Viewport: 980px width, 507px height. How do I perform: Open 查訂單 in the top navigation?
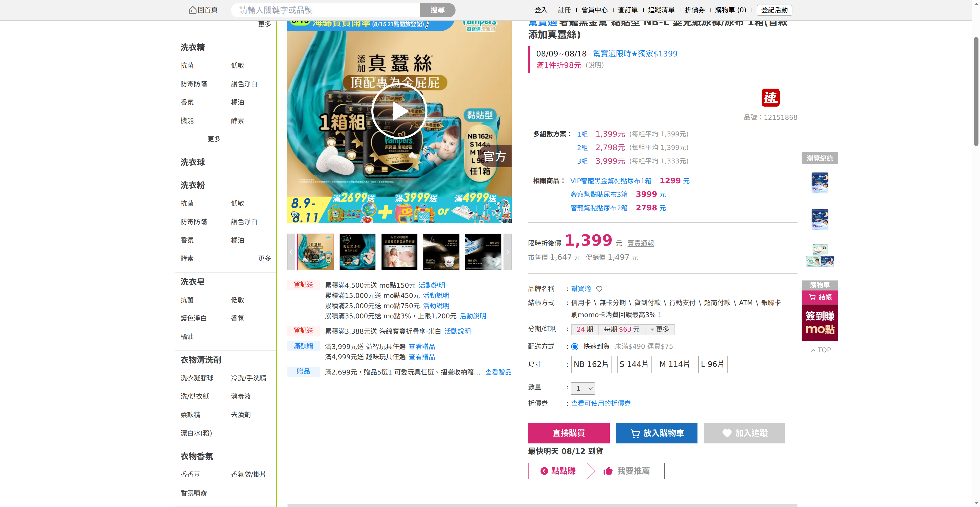pyautogui.click(x=628, y=10)
